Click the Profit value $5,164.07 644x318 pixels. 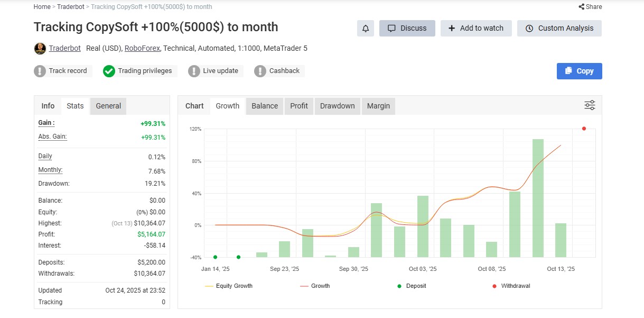click(x=151, y=234)
